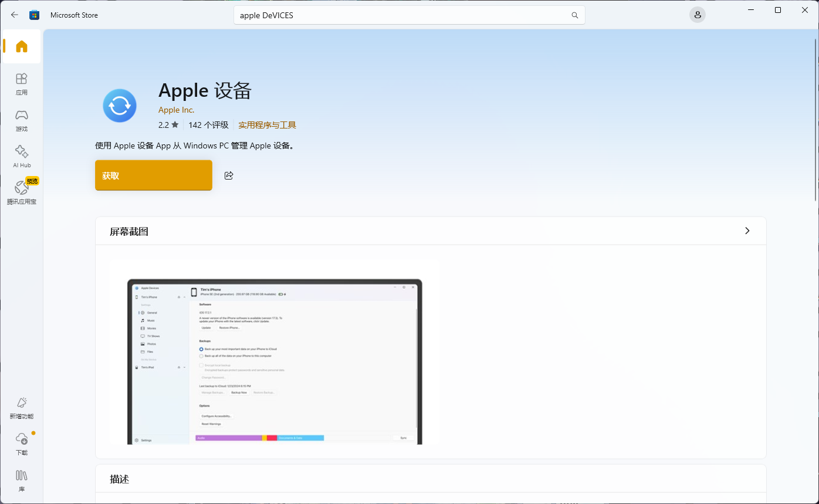Open the 新增功能 panel
The height and width of the screenshot is (504, 819).
tap(21, 407)
